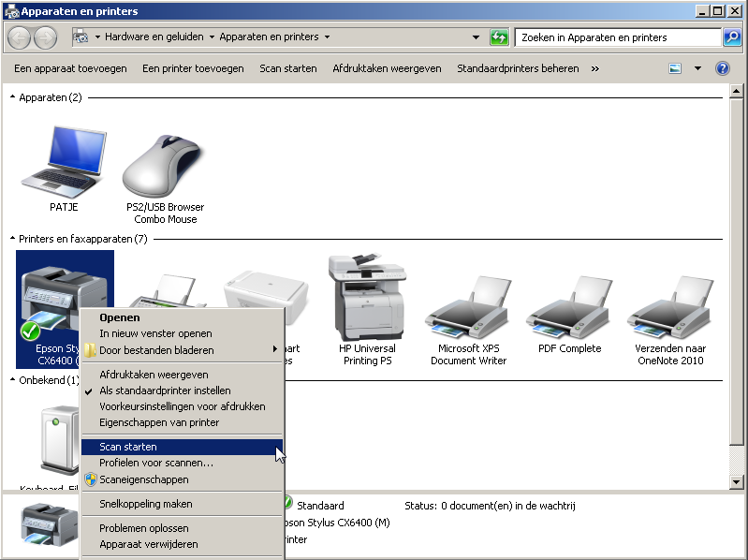Viewport: 748px width, 560px height.
Task: Choose Openen in the context menu
Action: [x=183, y=317]
